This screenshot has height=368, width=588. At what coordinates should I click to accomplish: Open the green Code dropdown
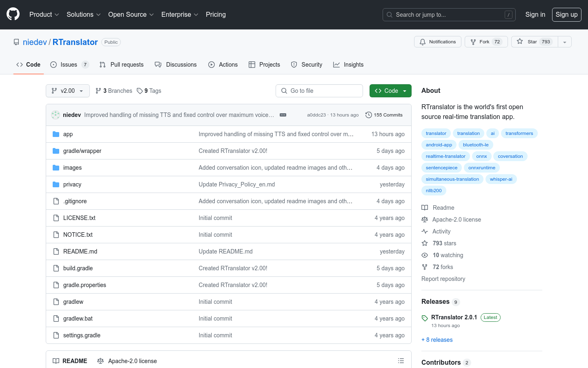coord(390,91)
